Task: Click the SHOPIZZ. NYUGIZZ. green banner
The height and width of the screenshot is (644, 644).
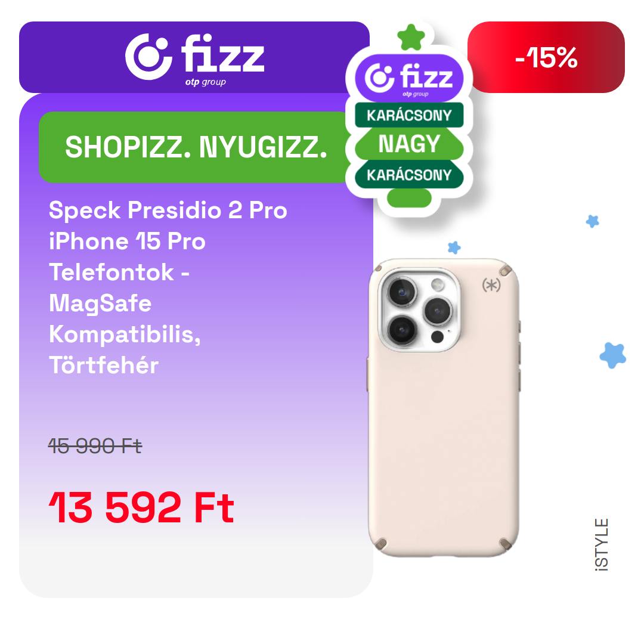Action: point(195,147)
